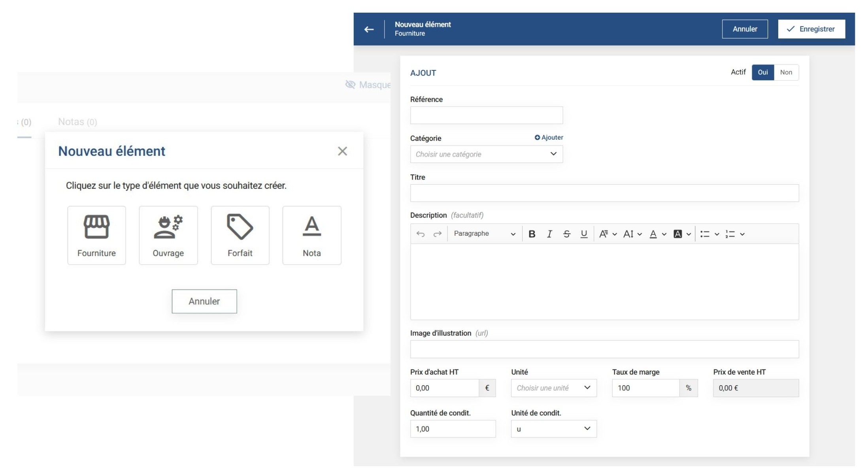
Task: Click the Enregistrer button
Action: pyautogui.click(x=811, y=29)
